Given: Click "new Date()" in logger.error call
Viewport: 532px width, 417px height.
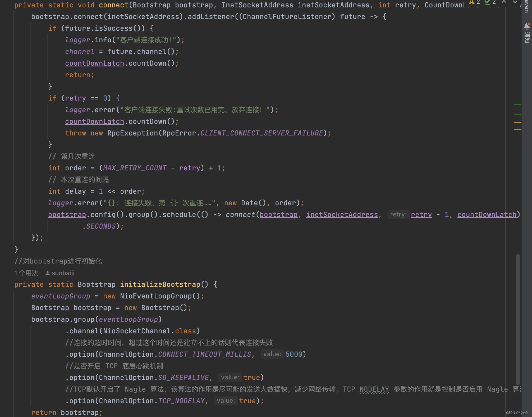Looking at the screenshot, I should [245, 203].
